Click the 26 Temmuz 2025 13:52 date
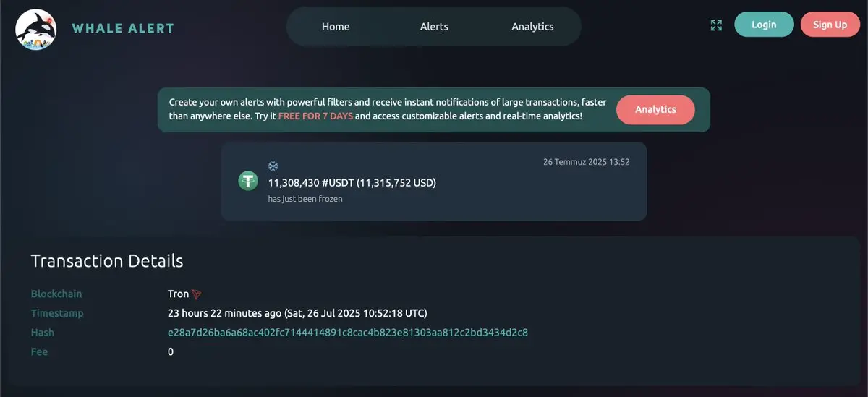The height and width of the screenshot is (397, 868). coord(587,162)
